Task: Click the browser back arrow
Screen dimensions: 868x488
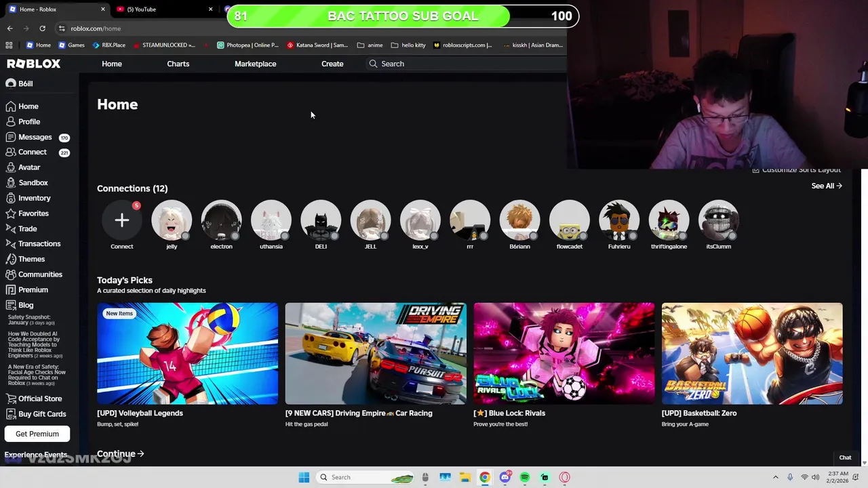Action: pyautogui.click(x=9, y=28)
